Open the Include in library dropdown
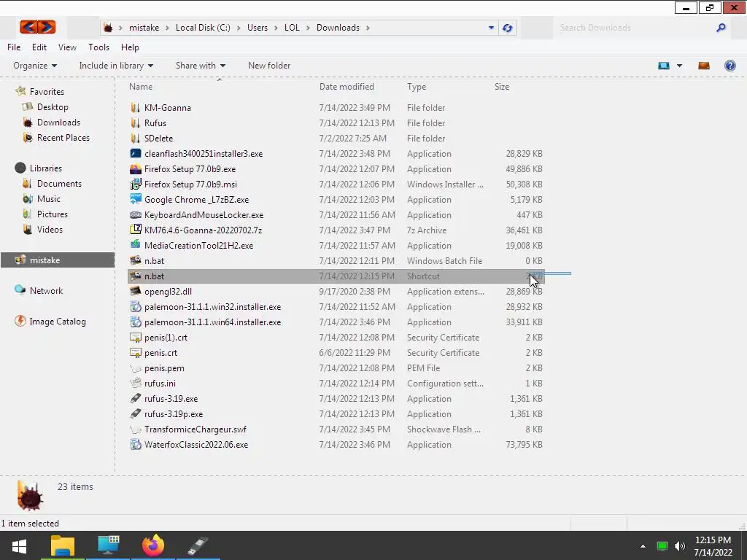 [116, 66]
